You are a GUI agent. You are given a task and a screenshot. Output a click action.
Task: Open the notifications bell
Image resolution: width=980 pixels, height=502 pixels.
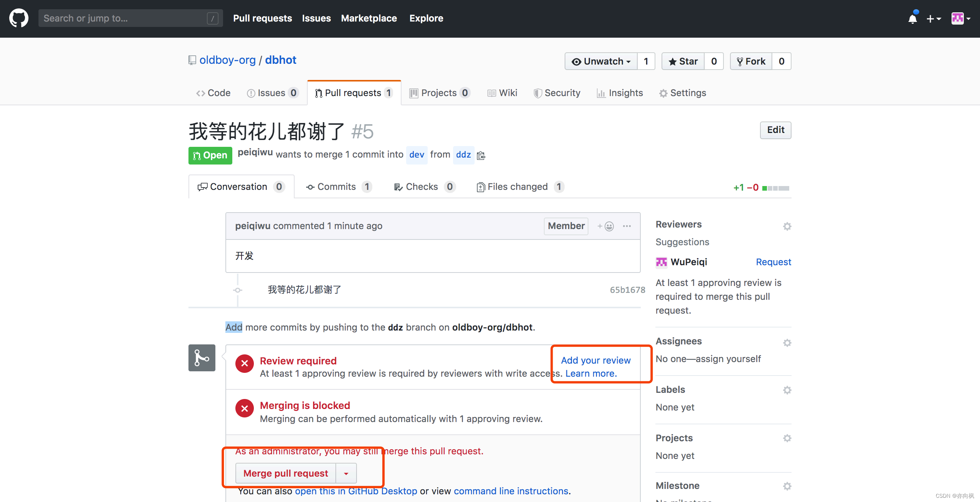coord(912,18)
